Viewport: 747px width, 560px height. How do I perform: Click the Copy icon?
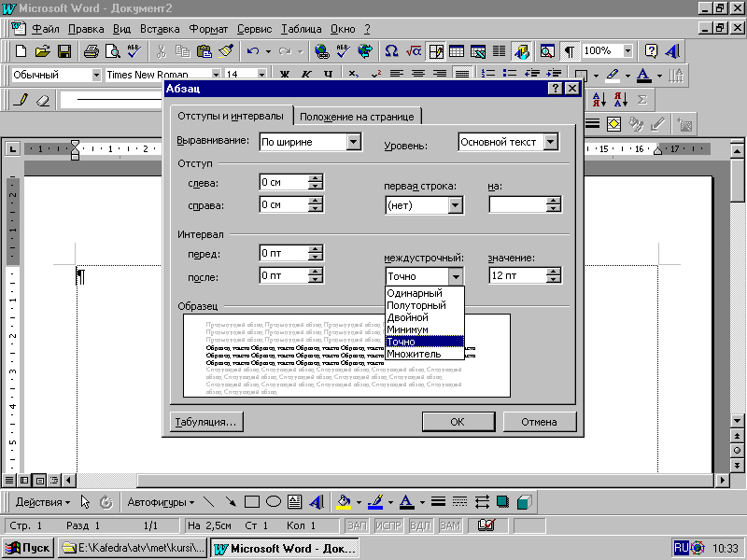[x=182, y=51]
